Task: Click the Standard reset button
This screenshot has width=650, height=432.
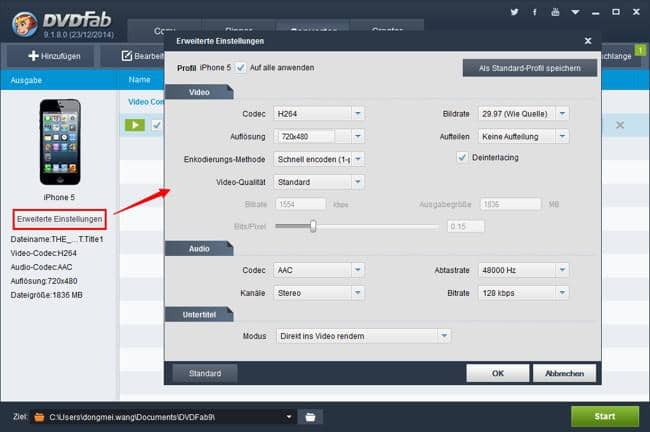Action: [205, 373]
